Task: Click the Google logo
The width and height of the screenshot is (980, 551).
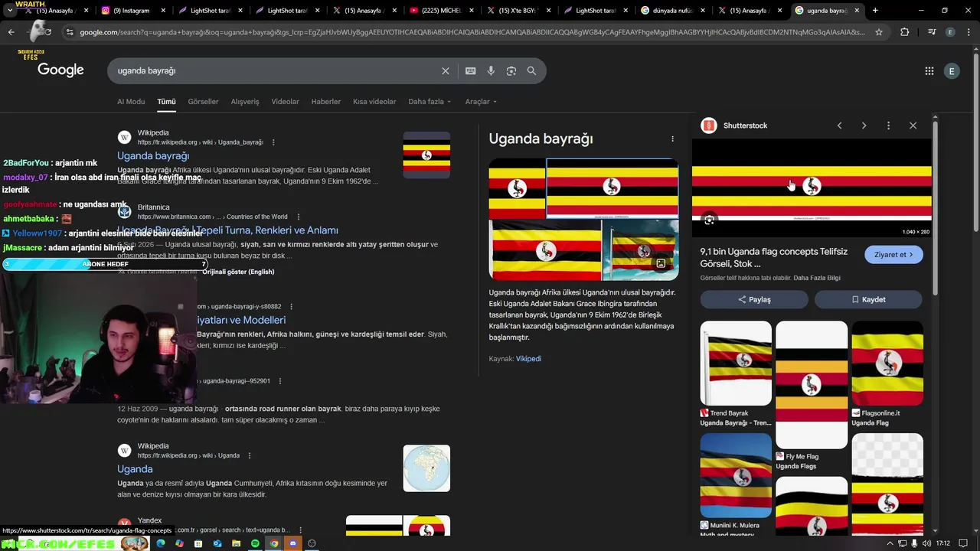Action: 60,70
